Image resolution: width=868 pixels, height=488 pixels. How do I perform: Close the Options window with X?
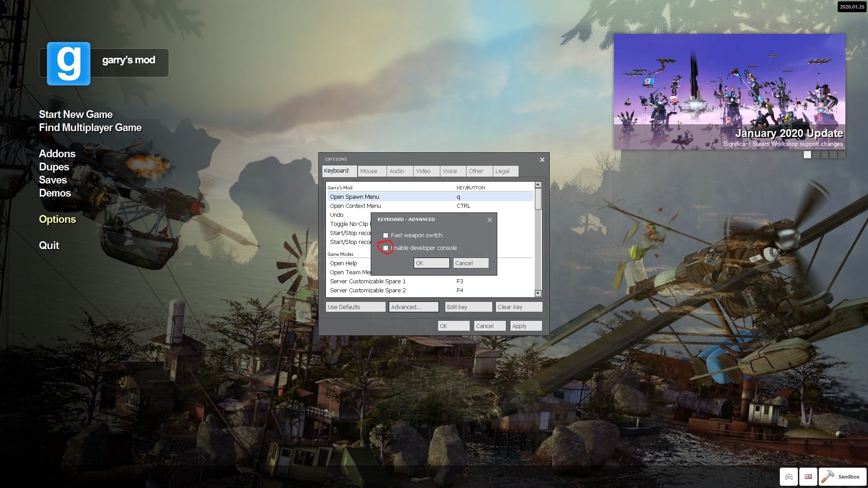pyautogui.click(x=542, y=160)
